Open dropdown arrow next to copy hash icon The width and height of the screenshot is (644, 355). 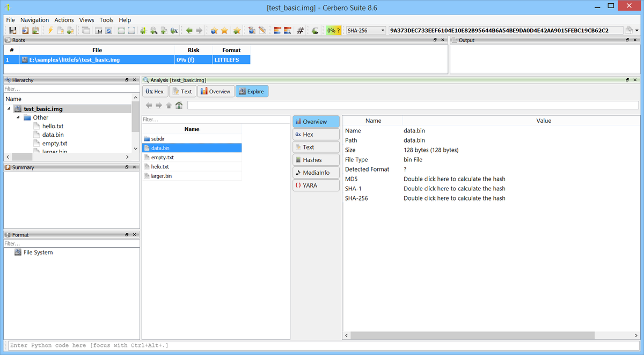(x=636, y=31)
